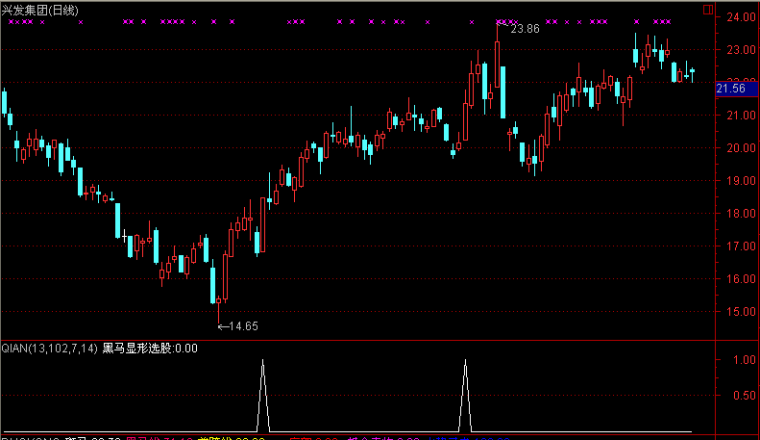Viewport: 760px width, 440px height.
Task: Click the 18.00 label on price axis
Action: (x=738, y=213)
